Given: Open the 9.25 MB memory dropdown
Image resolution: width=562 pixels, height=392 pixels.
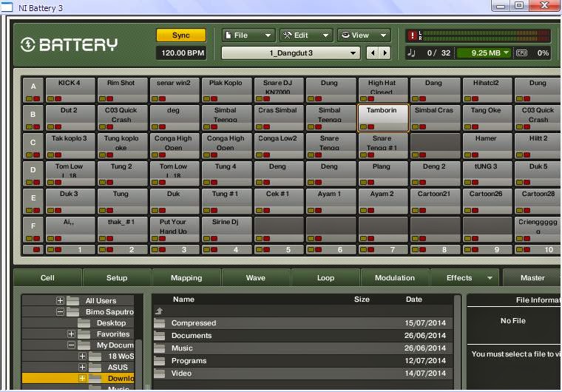Looking at the screenshot, I should point(484,53).
